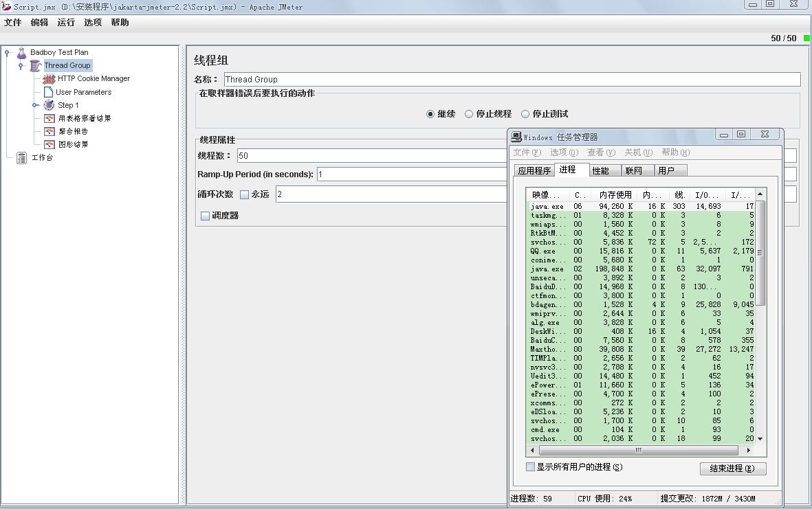This screenshot has height=509, width=812.
Task: Select the cmd.exe process row
Action: (x=641, y=430)
